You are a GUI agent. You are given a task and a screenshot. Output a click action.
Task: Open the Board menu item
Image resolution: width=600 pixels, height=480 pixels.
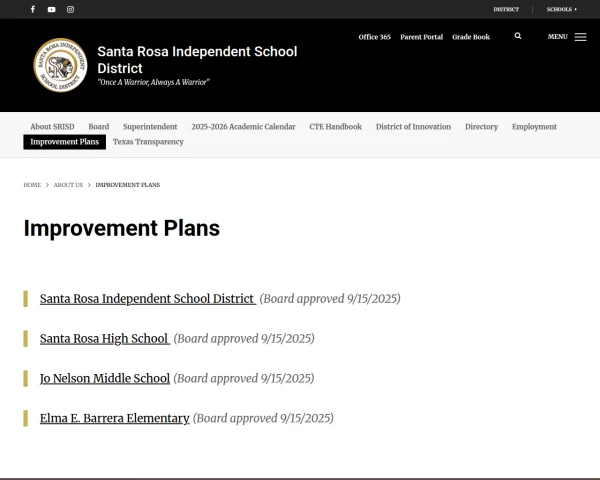point(99,127)
